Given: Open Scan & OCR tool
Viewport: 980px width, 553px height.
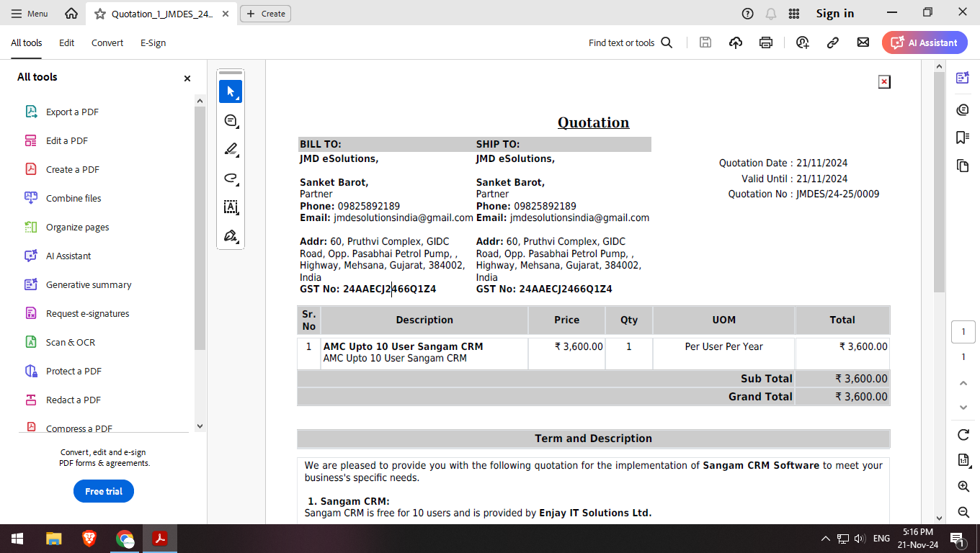Looking at the screenshot, I should [x=71, y=342].
